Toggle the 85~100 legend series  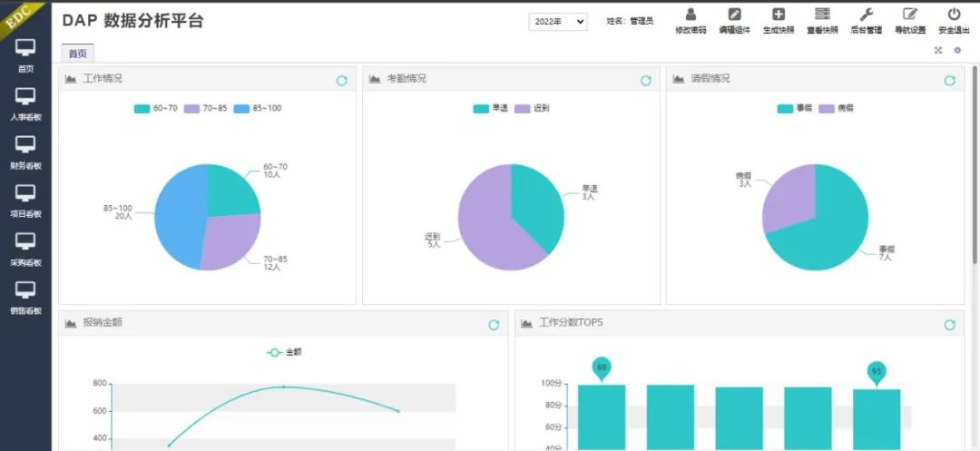[258, 109]
